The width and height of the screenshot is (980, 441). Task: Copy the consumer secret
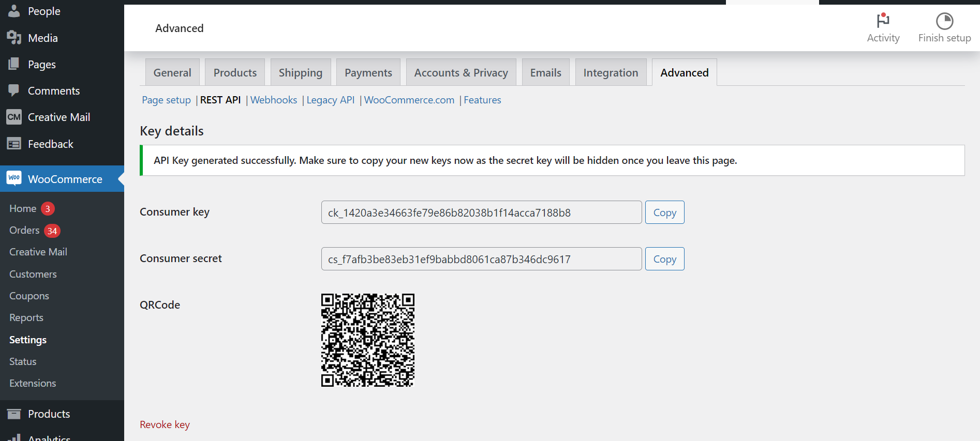[x=664, y=259]
